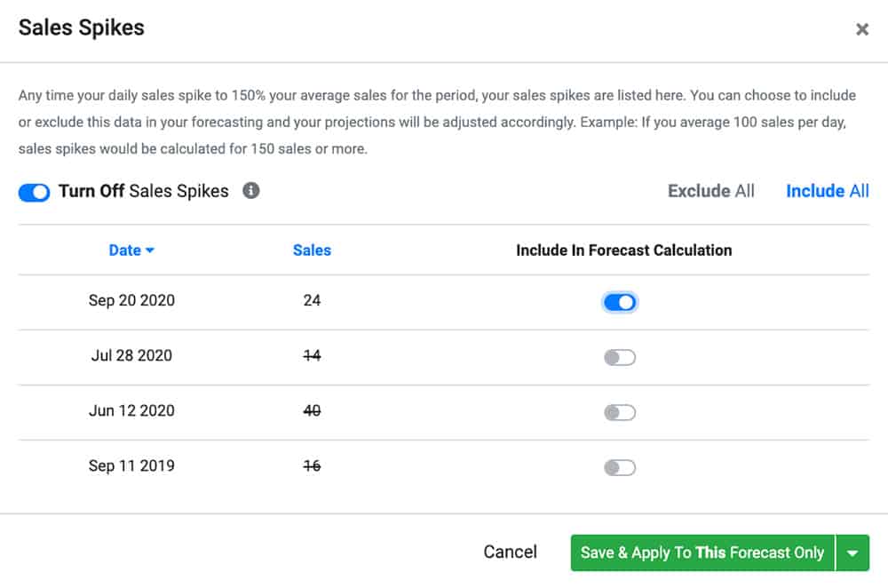Sort the list by the Sales column

pyautogui.click(x=312, y=250)
